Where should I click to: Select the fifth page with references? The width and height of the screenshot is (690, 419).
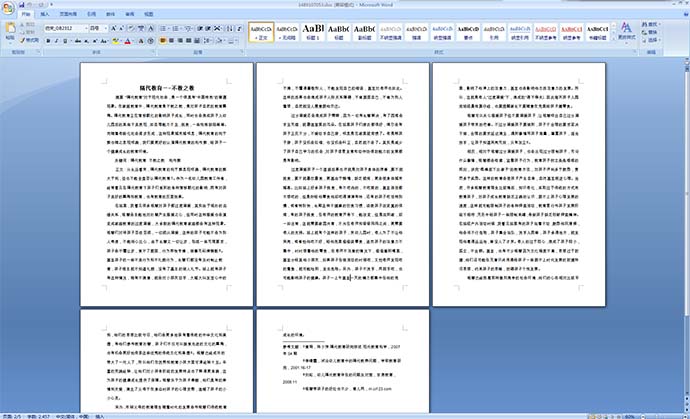point(342,361)
